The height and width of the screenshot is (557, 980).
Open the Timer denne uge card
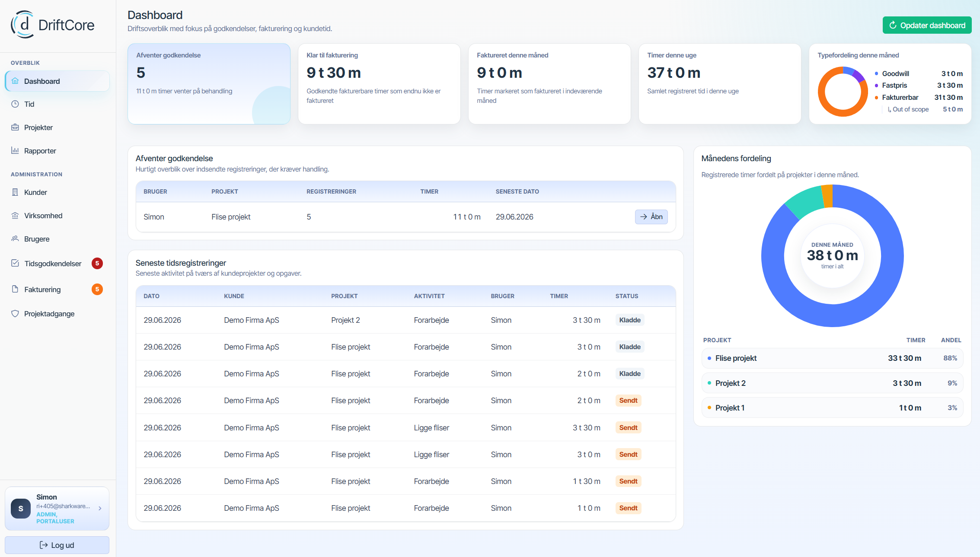pos(720,84)
